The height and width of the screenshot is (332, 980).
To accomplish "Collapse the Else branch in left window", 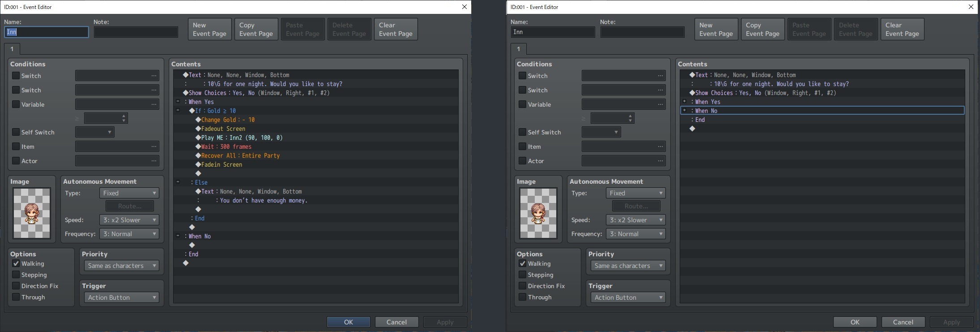I will click(x=178, y=182).
